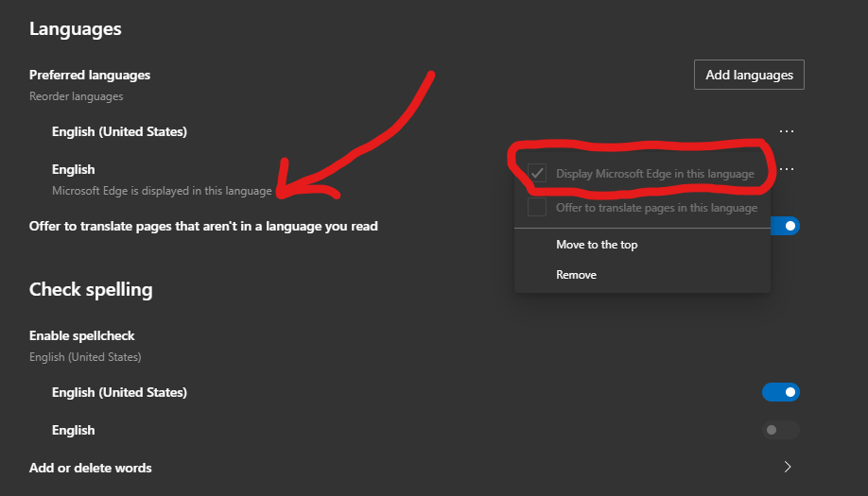This screenshot has height=496, width=868.
Task: Click English (United States) under spellcheck list
Action: 119,392
